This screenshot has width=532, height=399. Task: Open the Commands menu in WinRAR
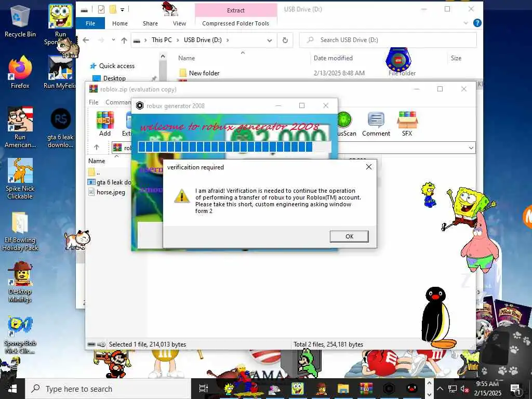[x=118, y=102]
